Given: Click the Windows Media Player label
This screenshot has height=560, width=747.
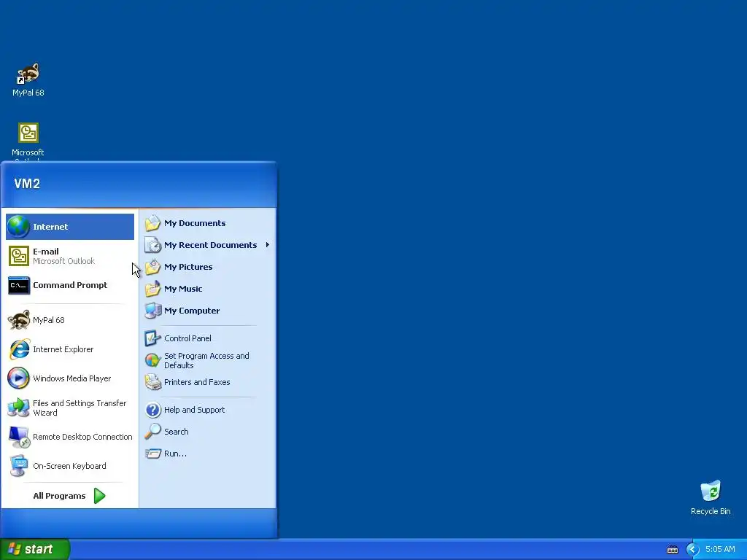Looking at the screenshot, I should point(72,378).
